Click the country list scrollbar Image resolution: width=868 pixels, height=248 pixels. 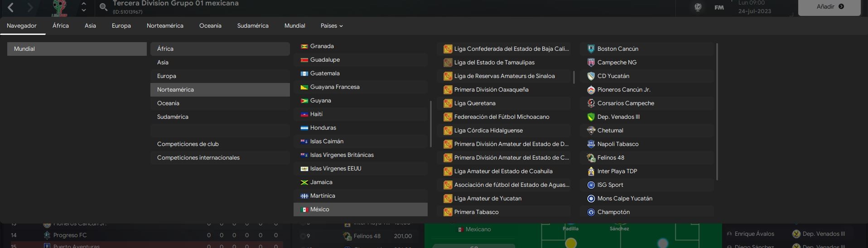coord(430,124)
